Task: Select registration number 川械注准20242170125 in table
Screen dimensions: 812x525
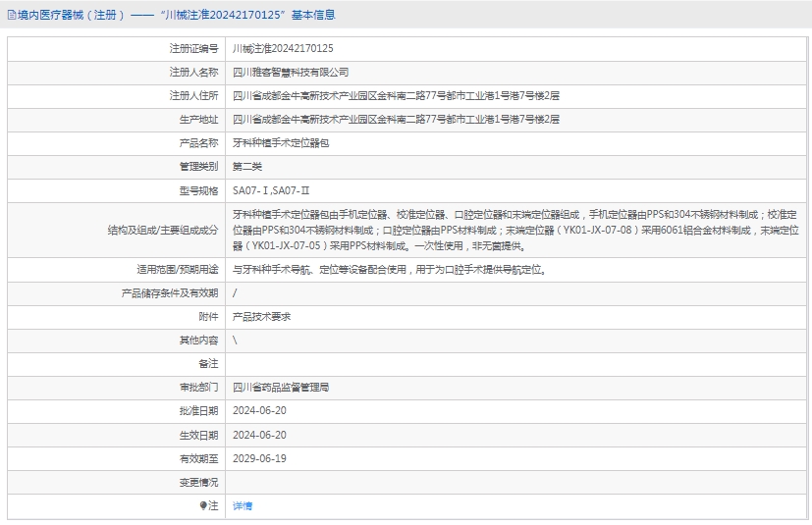Action: 283,48
